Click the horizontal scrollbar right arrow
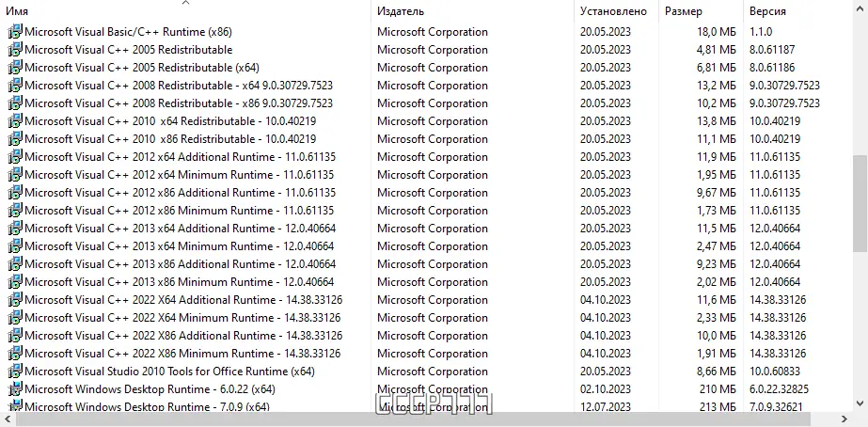Screen dimensions: 868x427 pyautogui.click(x=844, y=419)
